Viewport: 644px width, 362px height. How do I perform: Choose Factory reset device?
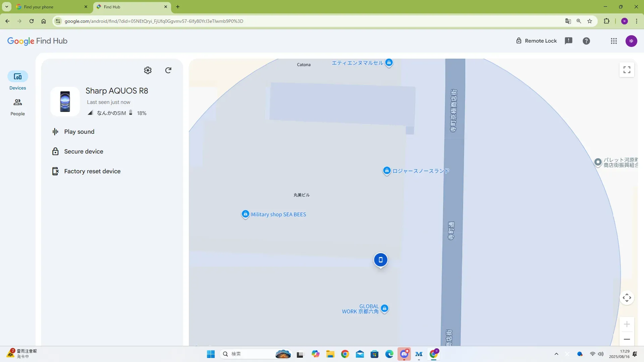[92, 171]
